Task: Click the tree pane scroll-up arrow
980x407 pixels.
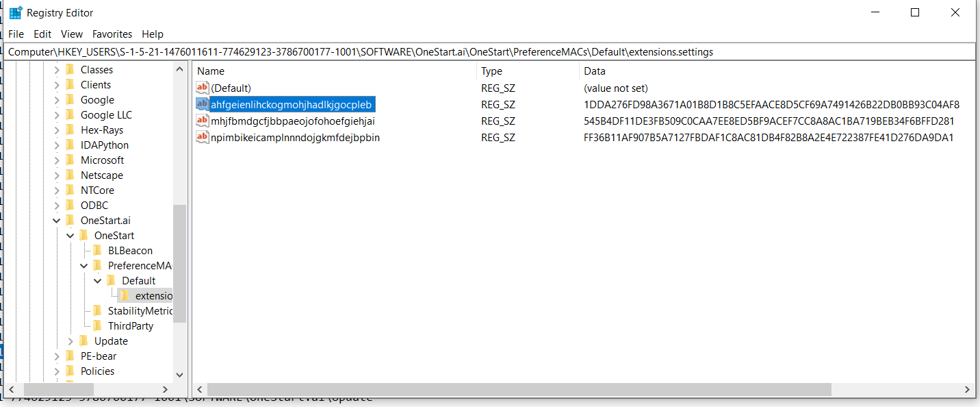Action: coord(179,69)
